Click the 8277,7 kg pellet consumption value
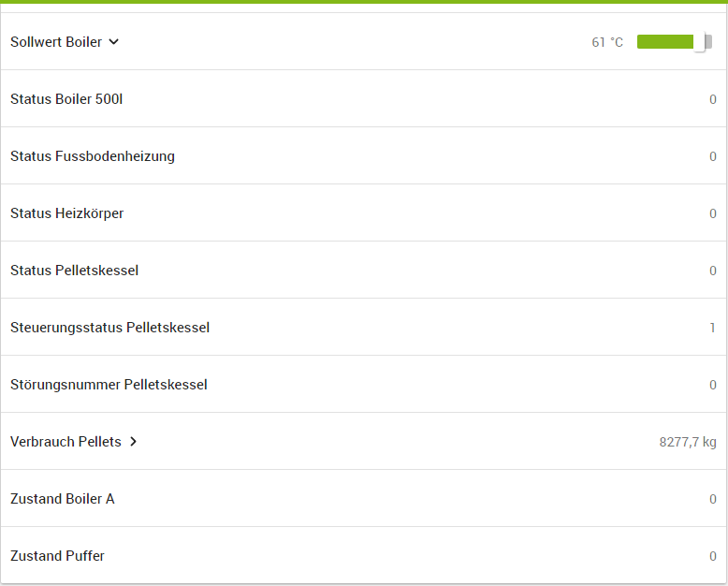 688,442
